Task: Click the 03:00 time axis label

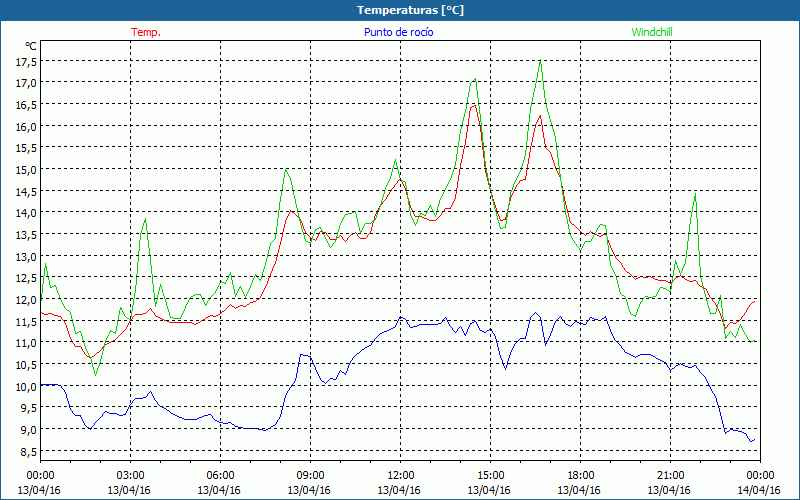Action: 131,476
